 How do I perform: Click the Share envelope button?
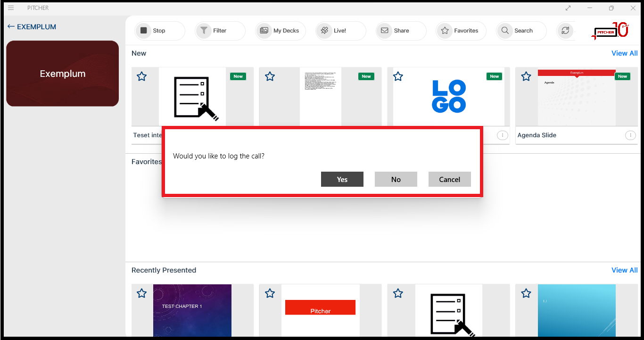[401, 31]
